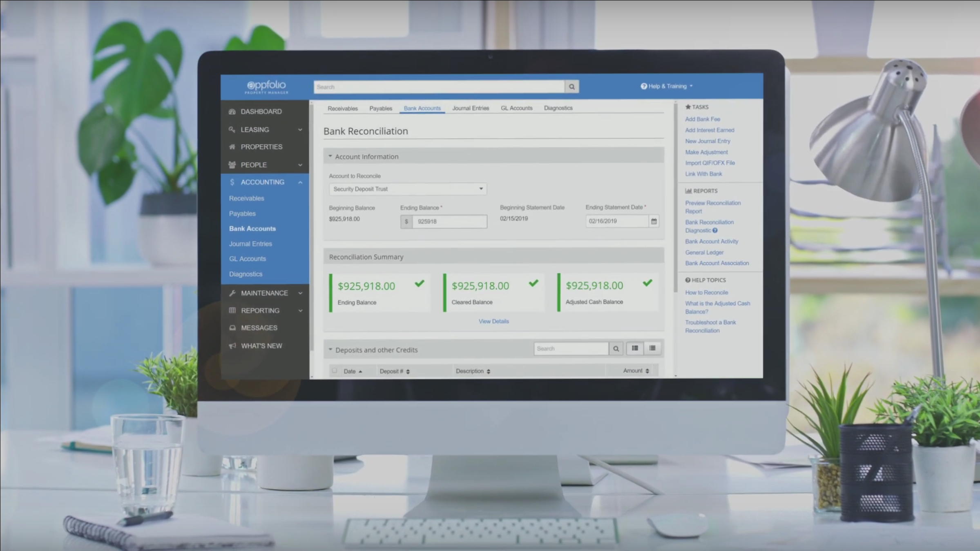Click the sidebar vertical scrollbar
This screenshot has width=980, height=551.
312,227
